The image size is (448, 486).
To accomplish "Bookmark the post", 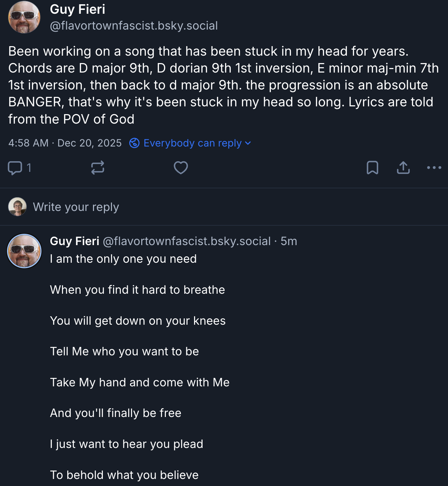I will click(x=372, y=168).
